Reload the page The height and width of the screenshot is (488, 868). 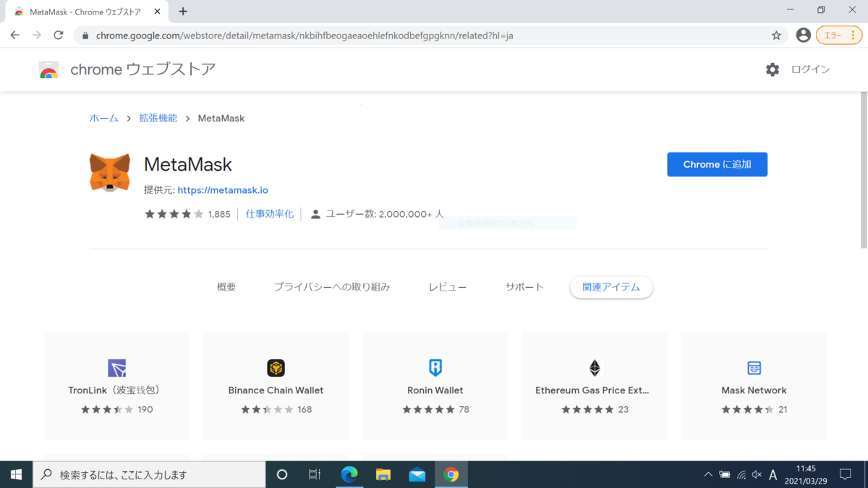point(59,35)
